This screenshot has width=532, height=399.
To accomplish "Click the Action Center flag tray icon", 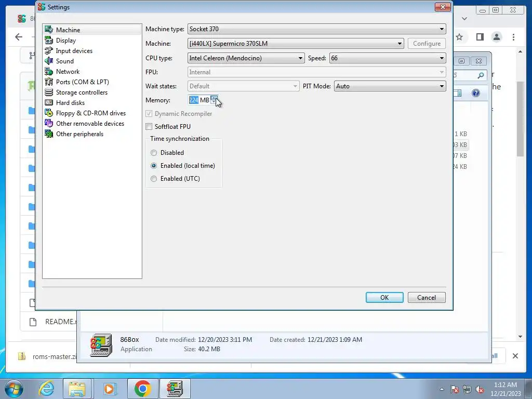I will (455, 389).
